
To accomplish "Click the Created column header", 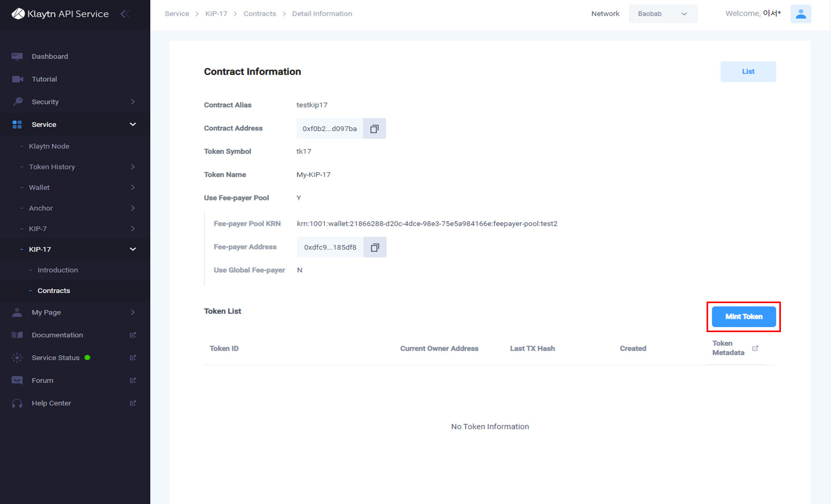I will 633,348.
